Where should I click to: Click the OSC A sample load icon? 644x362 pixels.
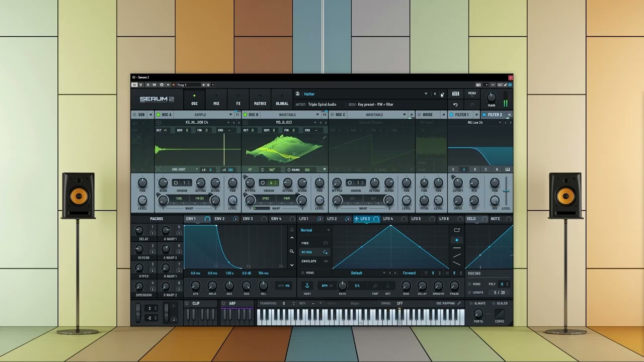click(x=158, y=122)
